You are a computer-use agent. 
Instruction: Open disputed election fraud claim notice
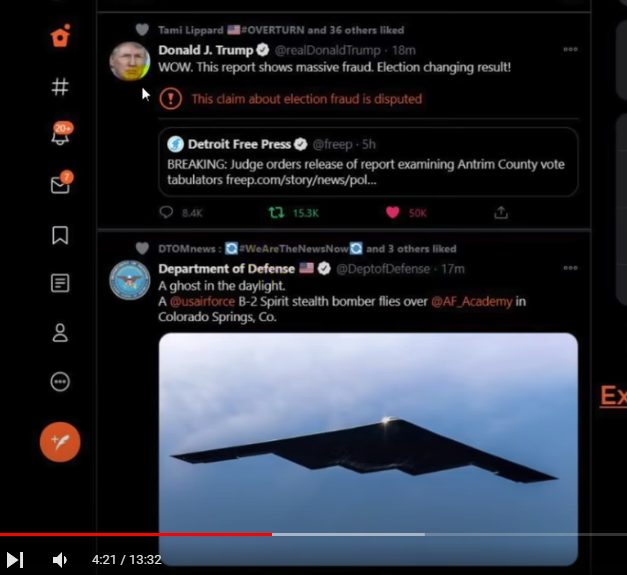coord(291,99)
